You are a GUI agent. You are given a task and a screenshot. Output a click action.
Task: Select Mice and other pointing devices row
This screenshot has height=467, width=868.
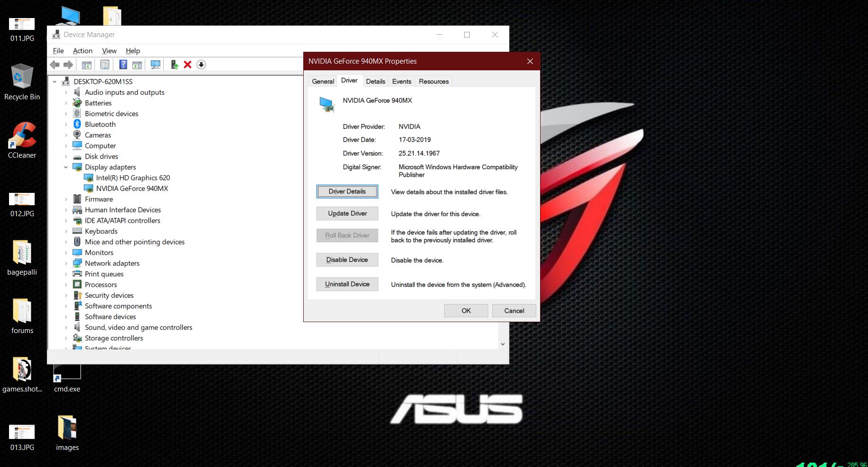pos(129,242)
